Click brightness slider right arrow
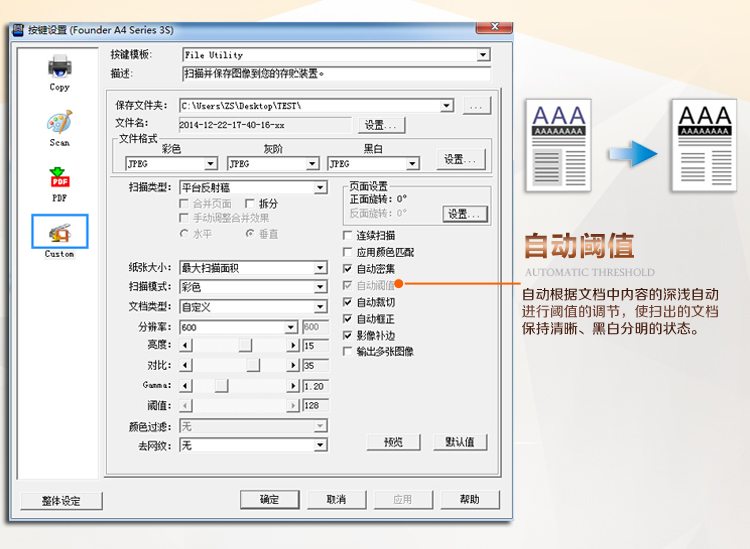The image size is (750, 549). pyautogui.click(x=293, y=345)
